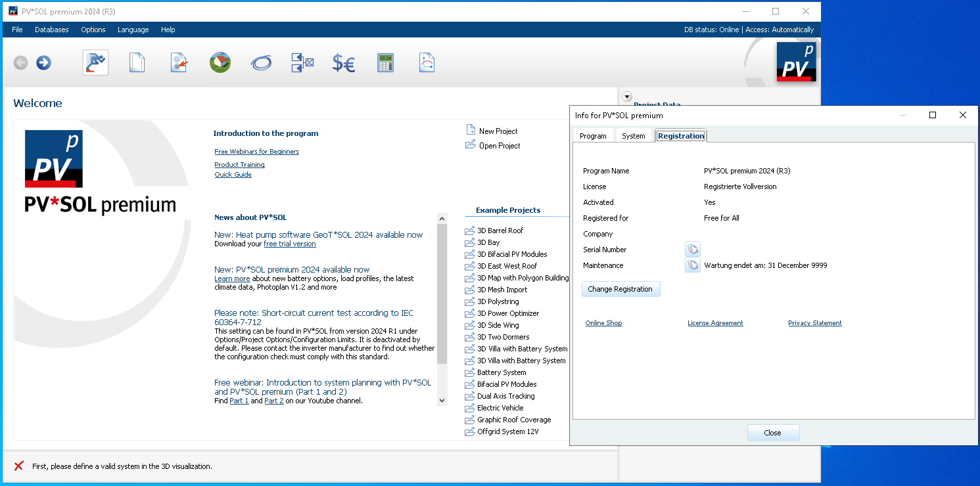This screenshot has height=486, width=980.
Task: Open the Part 2 YouTube link
Action: (x=274, y=401)
